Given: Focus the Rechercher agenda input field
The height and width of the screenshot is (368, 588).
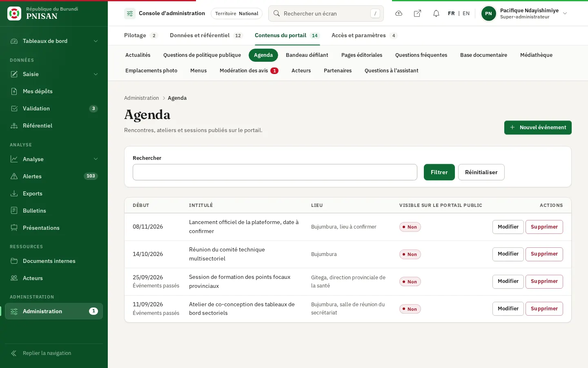Looking at the screenshot, I should pyautogui.click(x=275, y=172).
